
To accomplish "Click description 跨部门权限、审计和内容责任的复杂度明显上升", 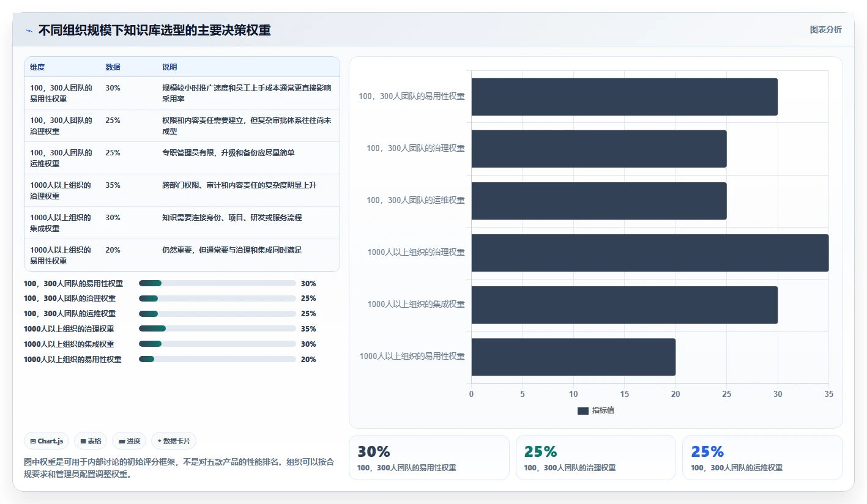I will coord(239,185).
